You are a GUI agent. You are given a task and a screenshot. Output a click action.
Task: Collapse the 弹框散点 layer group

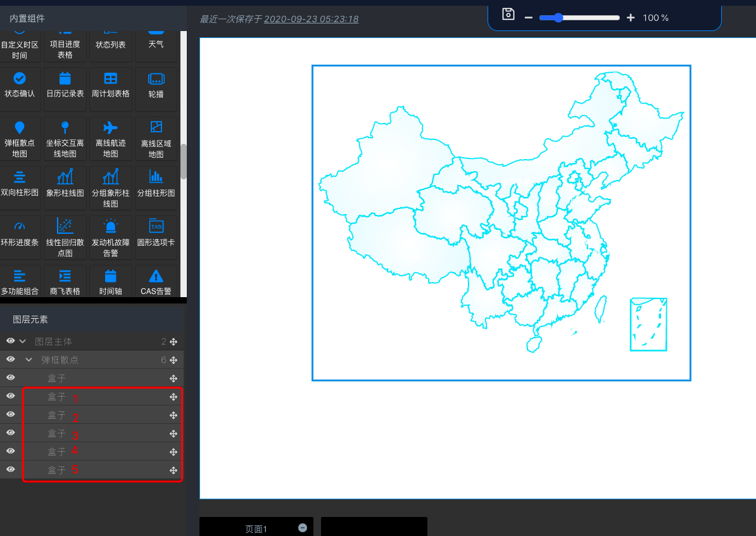pyautogui.click(x=28, y=360)
